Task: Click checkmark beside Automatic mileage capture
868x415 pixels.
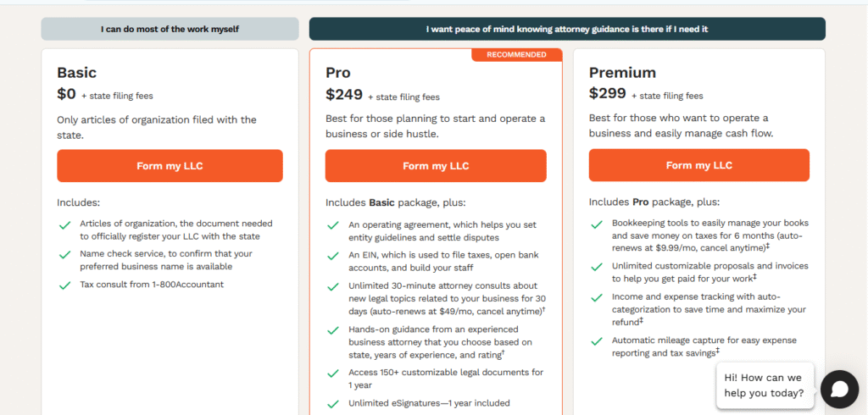Action: [x=597, y=340]
